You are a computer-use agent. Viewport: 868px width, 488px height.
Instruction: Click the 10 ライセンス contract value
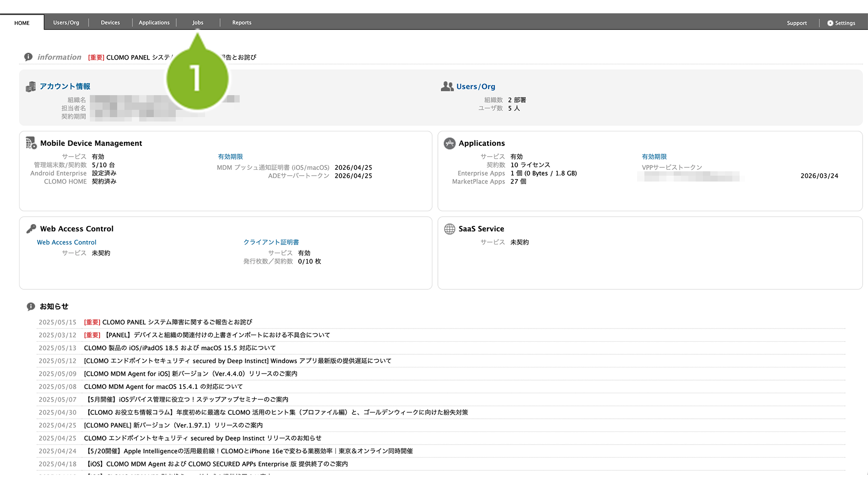click(530, 165)
